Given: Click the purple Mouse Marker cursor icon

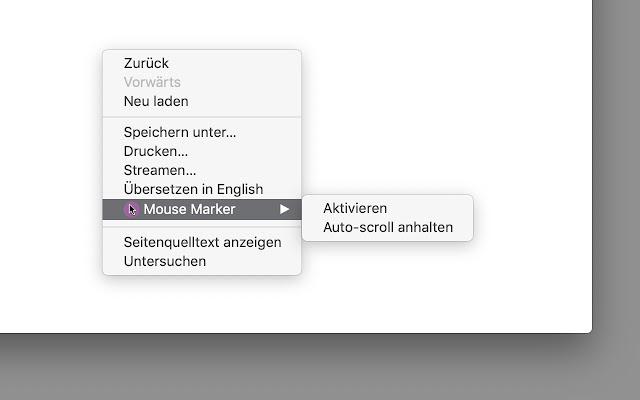Looking at the screenshot, I should [131, 209].
